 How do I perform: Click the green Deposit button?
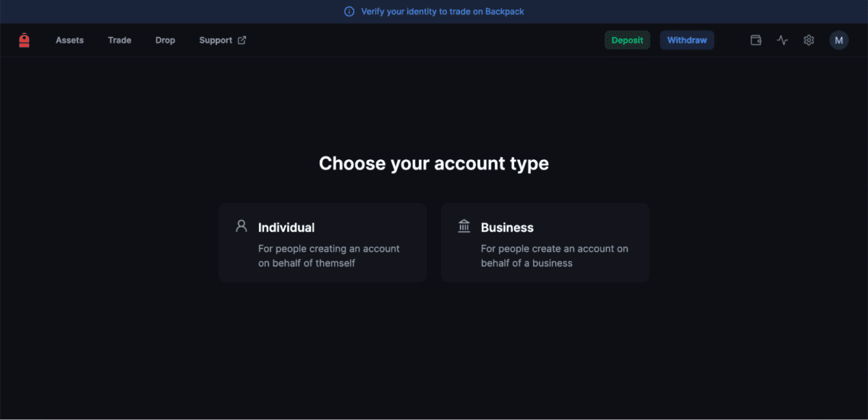pyautogui.click(x=627, y=41)
